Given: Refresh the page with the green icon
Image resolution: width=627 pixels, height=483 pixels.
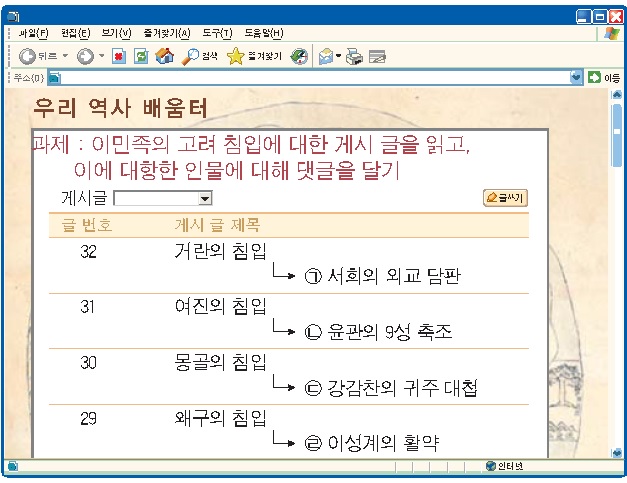Looking at the screenshot, I should (x=141, y=56).
